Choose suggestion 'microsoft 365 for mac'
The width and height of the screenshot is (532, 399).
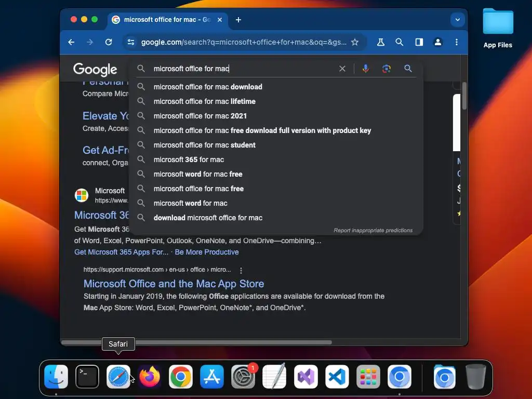tap(276, 160)
